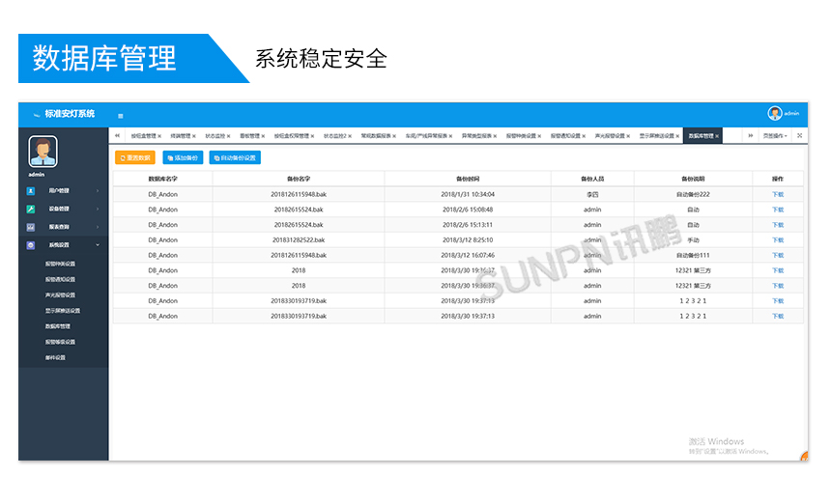Close the 看板管理 tab
831x504 pixels.
point(263,136)
